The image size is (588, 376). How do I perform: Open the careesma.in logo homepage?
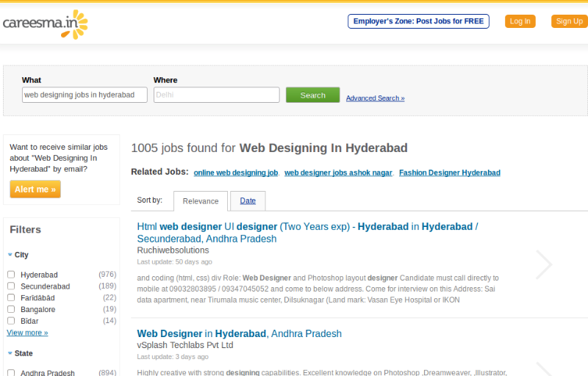pos(46,24)
